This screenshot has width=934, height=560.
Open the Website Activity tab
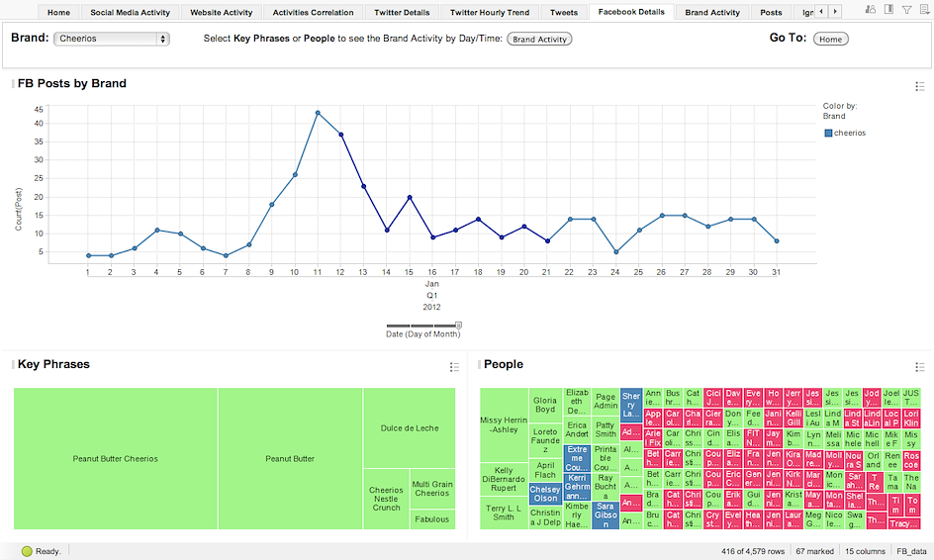(x=221, y=12)
